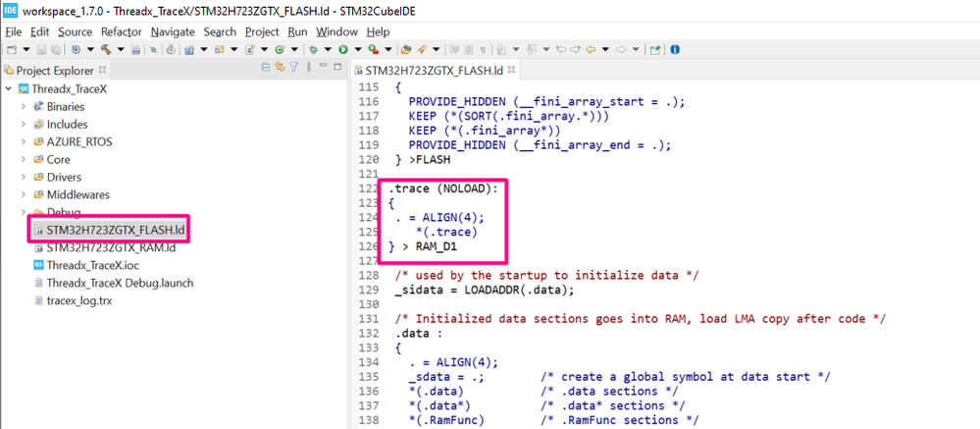Open the Search menu

pos(220,31)
